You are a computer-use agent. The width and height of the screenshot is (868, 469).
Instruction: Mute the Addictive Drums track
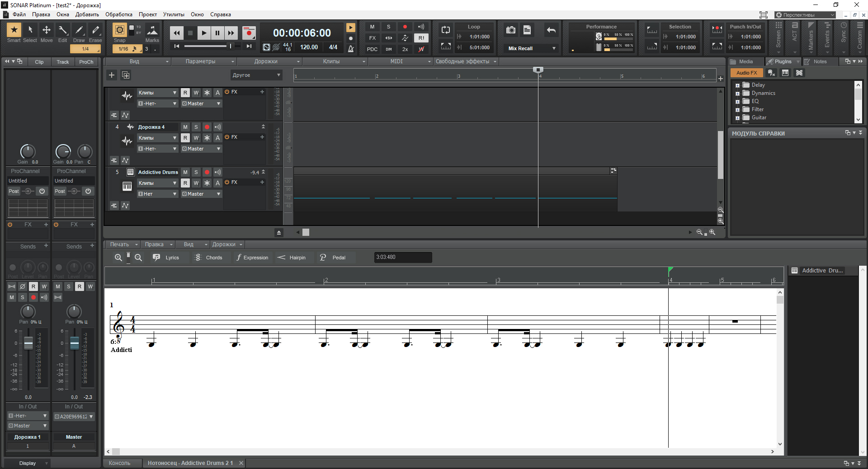point(185,172)
